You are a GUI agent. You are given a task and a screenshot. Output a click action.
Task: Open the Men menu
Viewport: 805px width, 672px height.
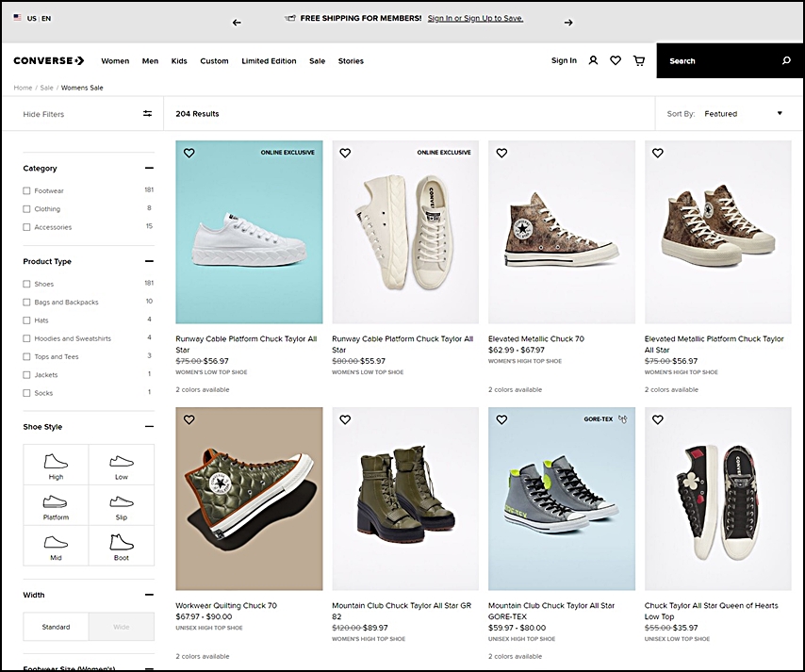[150, 60]
